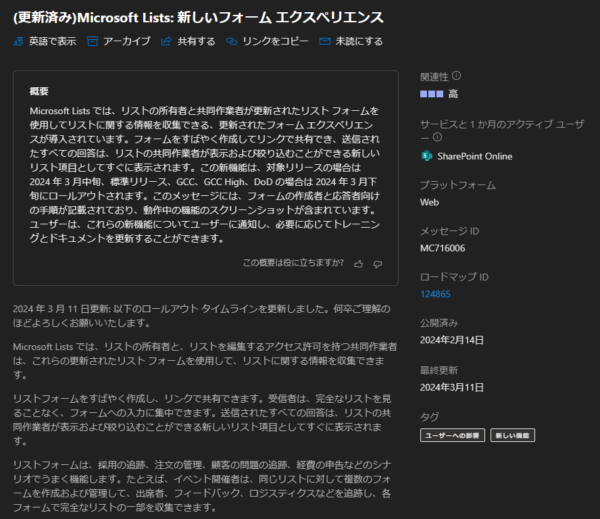Click the 概要 heading in summary box
600x519 pixels.
tap(39, 91)
